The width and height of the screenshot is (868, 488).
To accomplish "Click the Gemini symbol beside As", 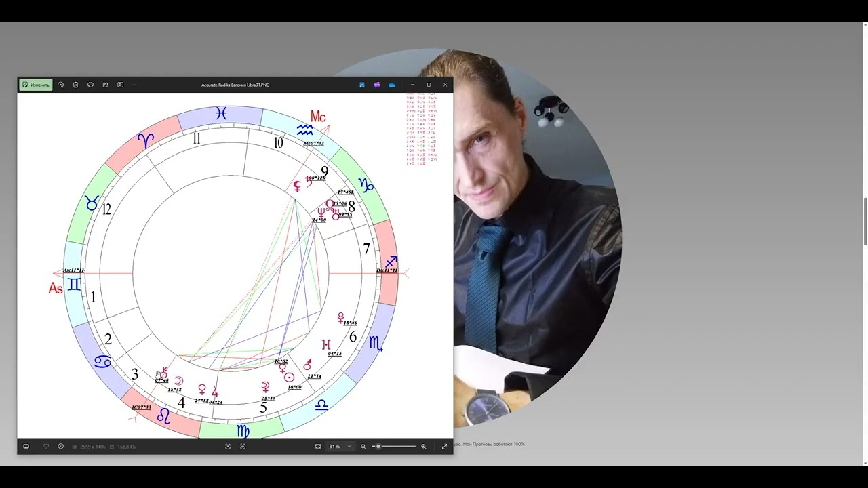I will (x=74, y=285).
